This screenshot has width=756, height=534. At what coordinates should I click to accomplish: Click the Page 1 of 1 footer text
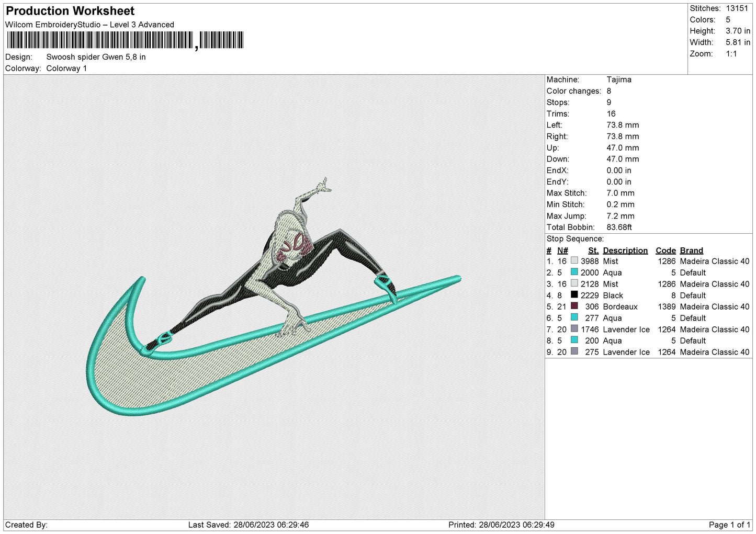click(x=729, y=525)
